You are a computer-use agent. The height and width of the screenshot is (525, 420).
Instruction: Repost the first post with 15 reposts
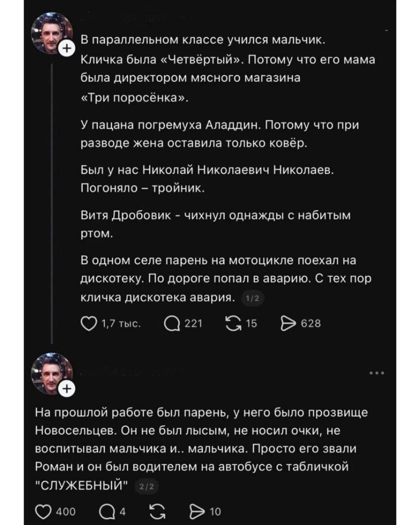(233, 323)
